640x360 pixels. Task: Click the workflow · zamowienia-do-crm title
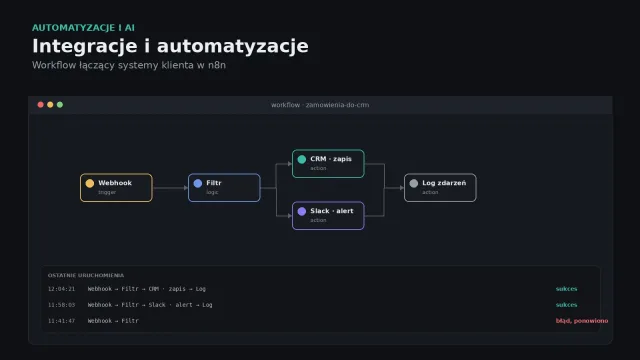320,105
